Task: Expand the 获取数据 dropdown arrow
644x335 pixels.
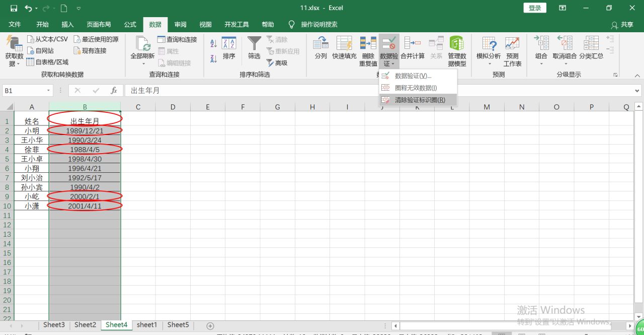Action: tap(18, 64)
